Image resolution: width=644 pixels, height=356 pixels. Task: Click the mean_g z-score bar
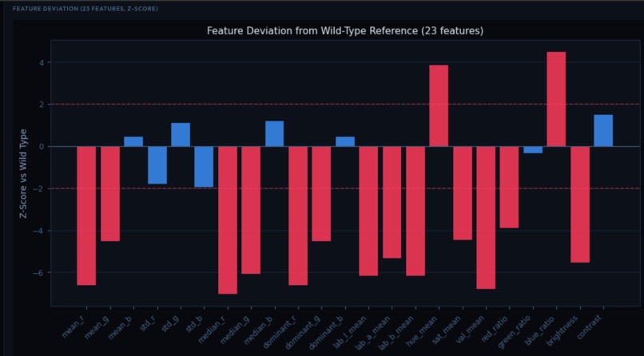(110, 194)
